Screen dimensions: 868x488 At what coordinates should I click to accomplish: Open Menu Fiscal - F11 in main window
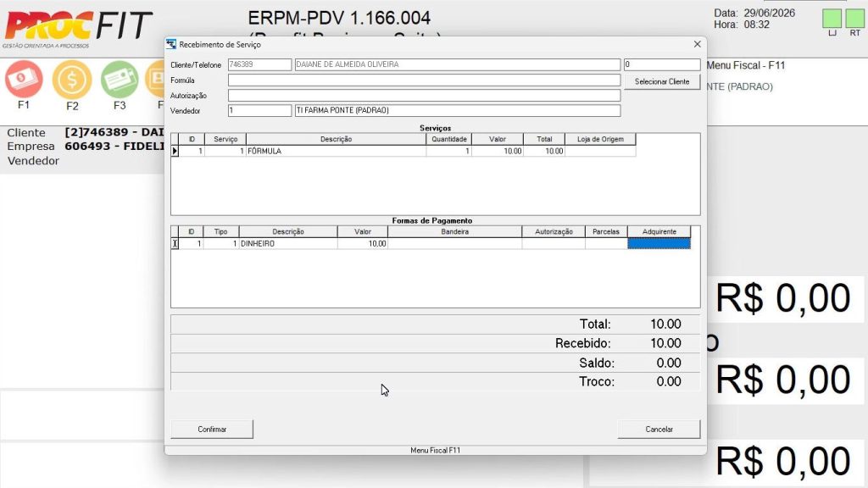[x=746, y=65]
